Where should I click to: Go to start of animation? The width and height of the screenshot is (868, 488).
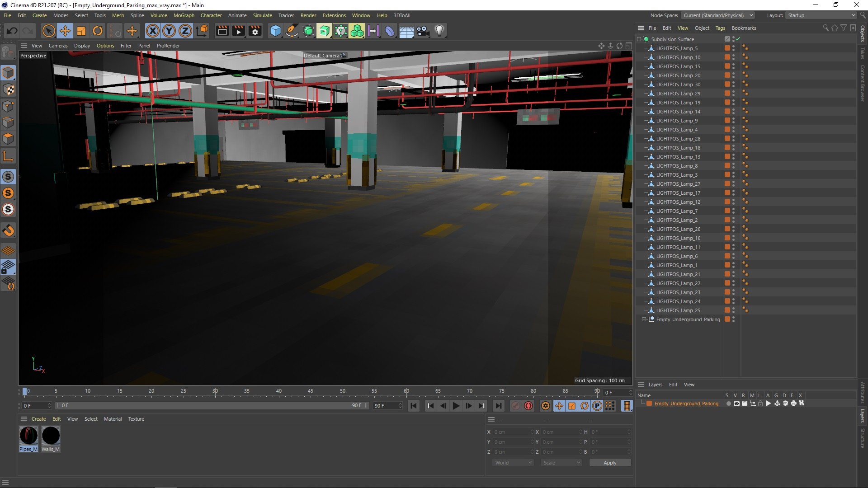(413, 406)
